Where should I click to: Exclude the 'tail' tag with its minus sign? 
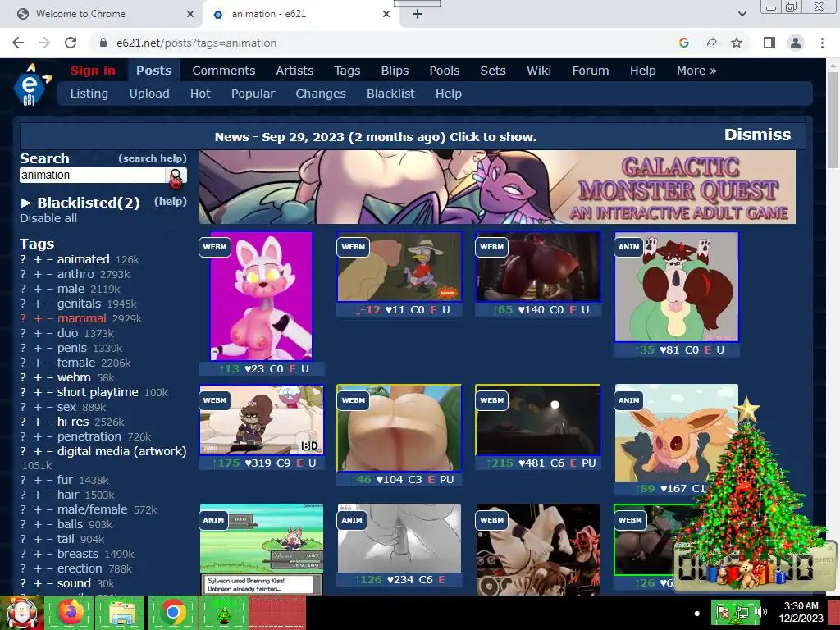[49, 539]
